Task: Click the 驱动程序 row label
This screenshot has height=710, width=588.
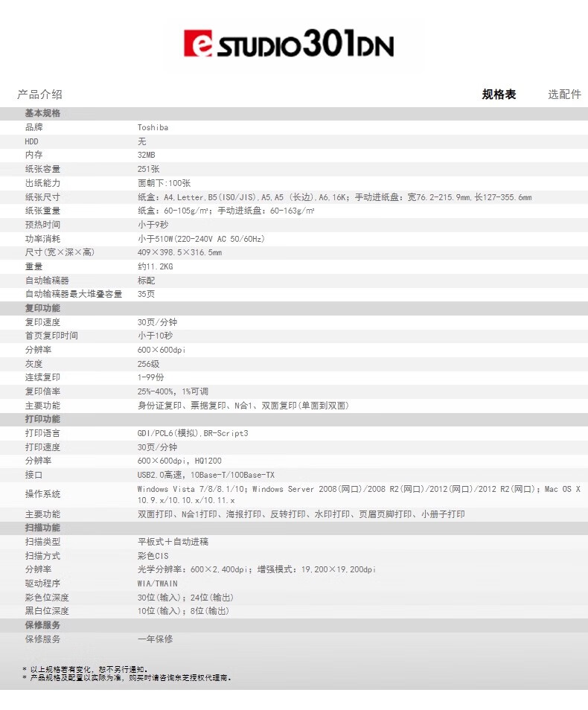Action: point(42,583)
